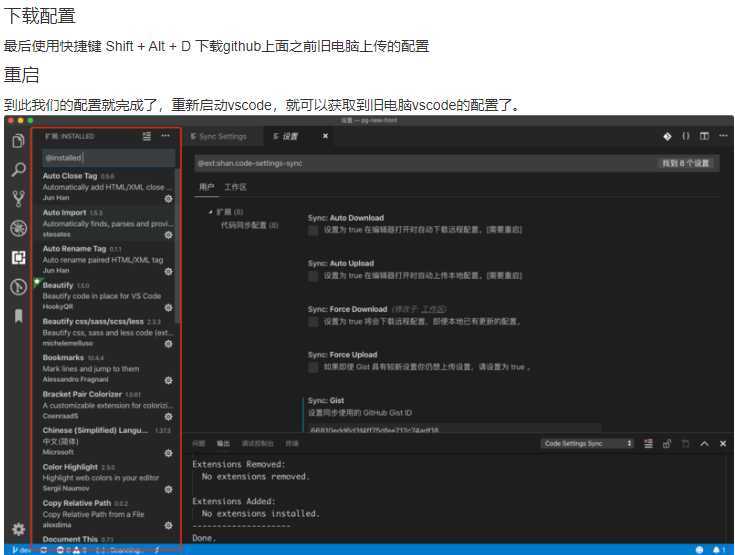This screenshot has height=555, width=735.
Task: Click the diamond source-control icon in editor toolbar
Action: pyautogui.click(x=667, y=136)
